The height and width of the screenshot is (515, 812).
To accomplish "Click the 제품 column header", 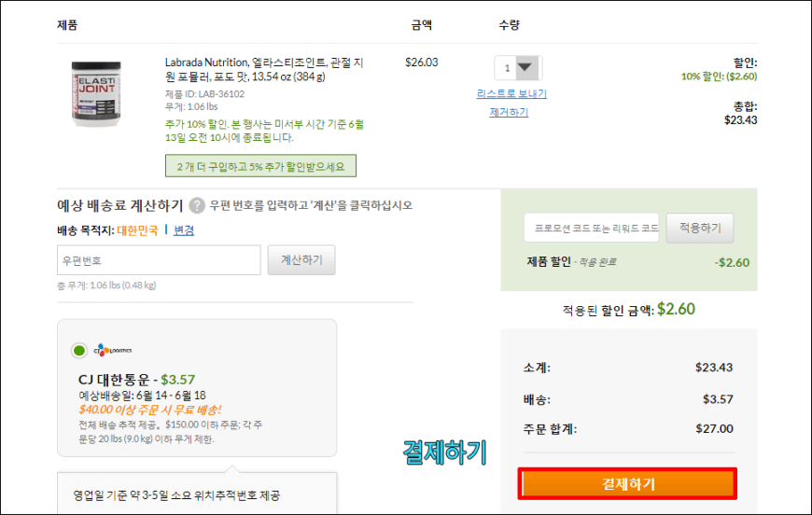I will click(x=67, y=25).
